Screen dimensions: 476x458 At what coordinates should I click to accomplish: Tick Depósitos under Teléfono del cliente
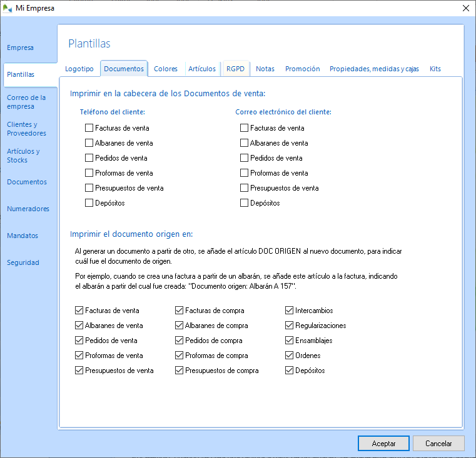point(89,203)
